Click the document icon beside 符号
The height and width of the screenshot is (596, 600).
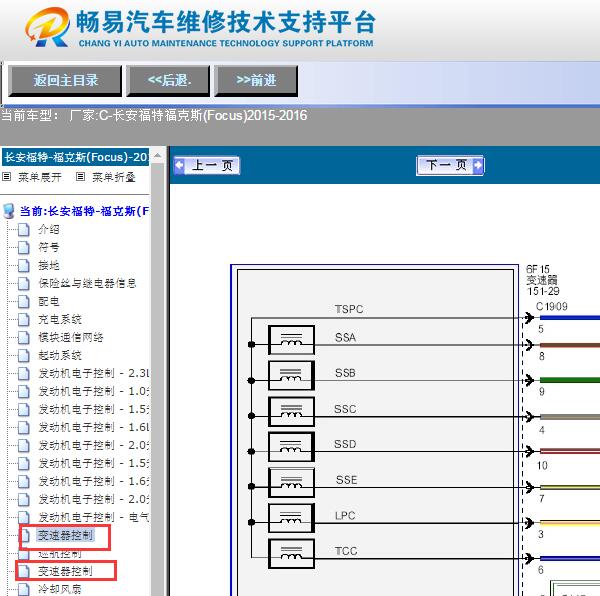click(x=24, y=248)
